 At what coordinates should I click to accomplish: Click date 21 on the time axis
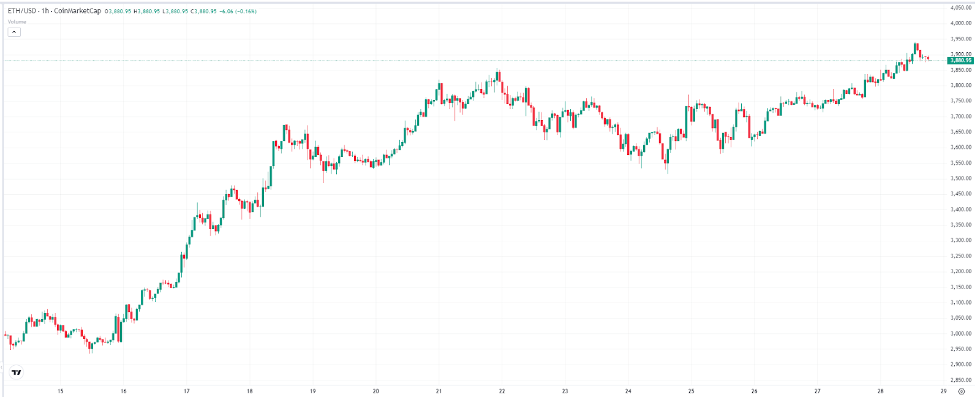click(439, 391)
